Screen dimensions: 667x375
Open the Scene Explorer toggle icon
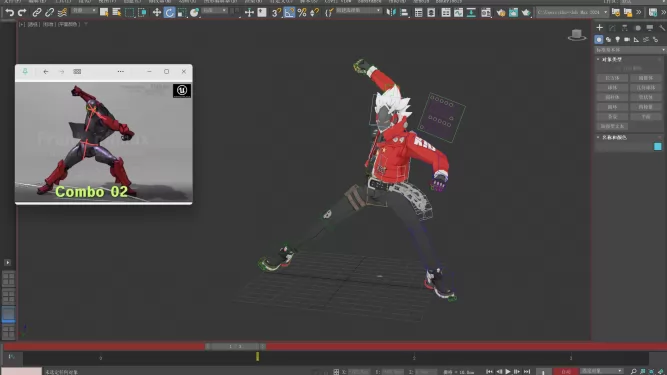(x=419, y=12)
